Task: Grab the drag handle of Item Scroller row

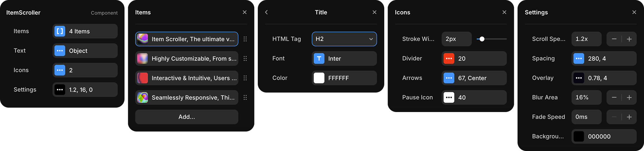Action: point(245,39)
